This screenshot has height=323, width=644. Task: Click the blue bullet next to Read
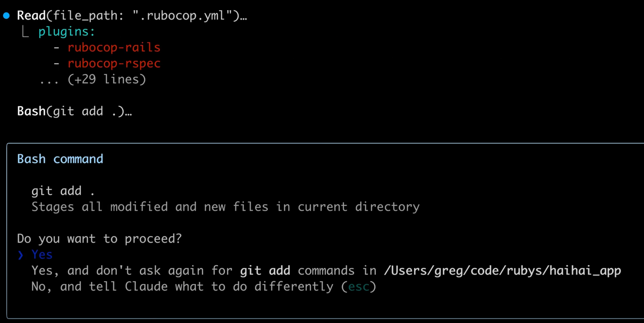coord(6,15)
